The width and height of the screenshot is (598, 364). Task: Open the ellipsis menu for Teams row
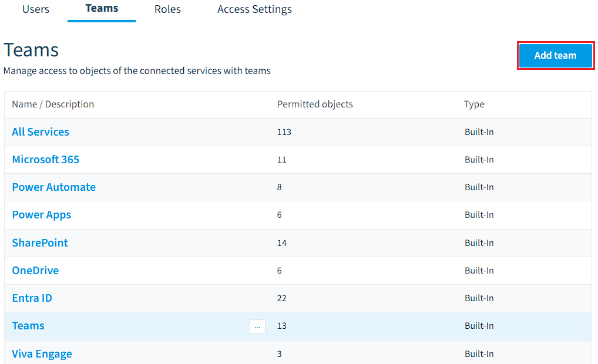point(257,326)
